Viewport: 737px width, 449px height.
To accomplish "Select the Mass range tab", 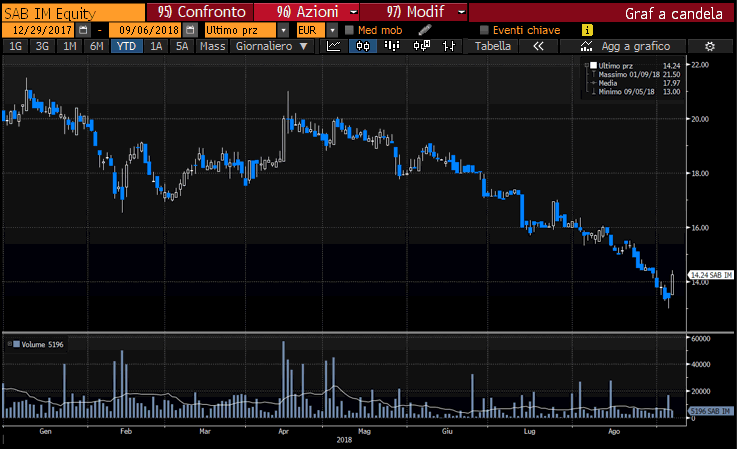I will [x=212, y=46].
